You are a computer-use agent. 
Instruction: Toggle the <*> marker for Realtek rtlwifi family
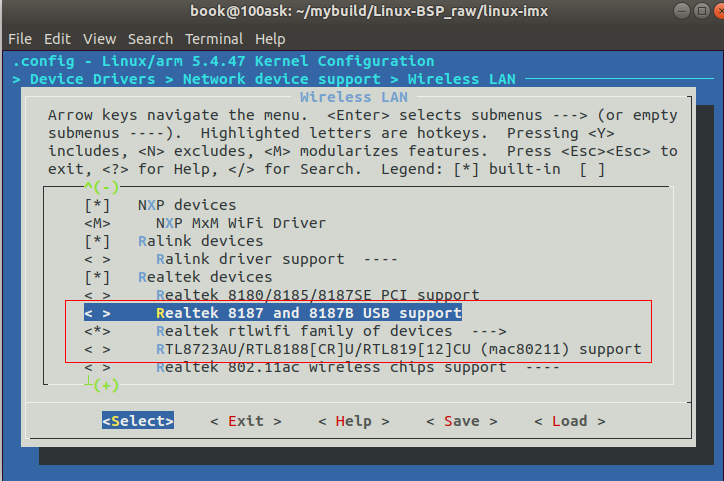97,331
